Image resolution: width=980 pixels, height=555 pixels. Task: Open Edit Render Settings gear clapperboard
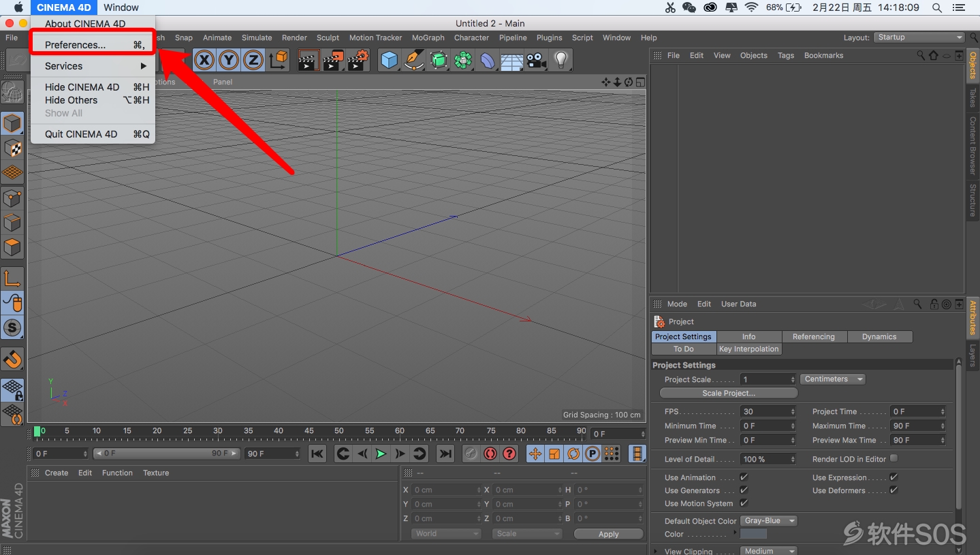coord(358,61)
